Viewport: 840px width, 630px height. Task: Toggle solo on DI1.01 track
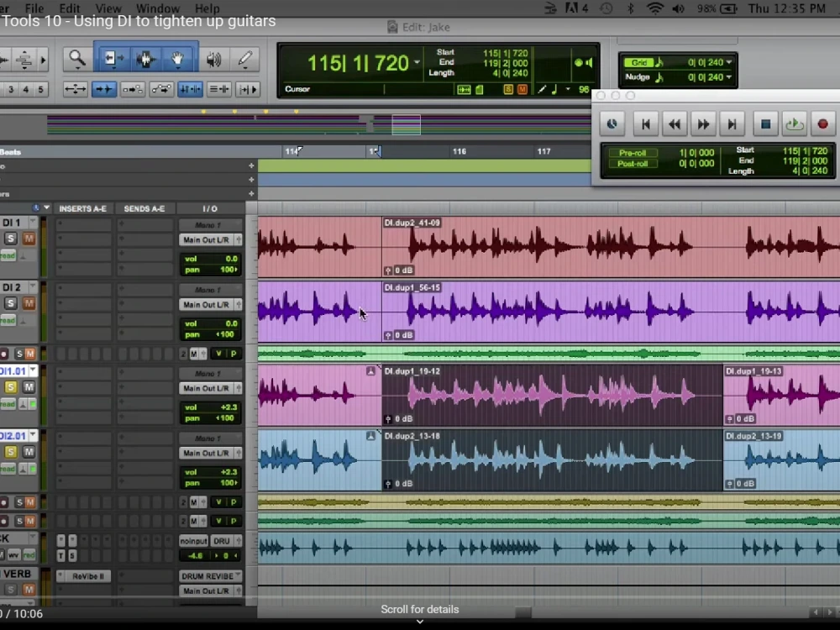[11, 386]
